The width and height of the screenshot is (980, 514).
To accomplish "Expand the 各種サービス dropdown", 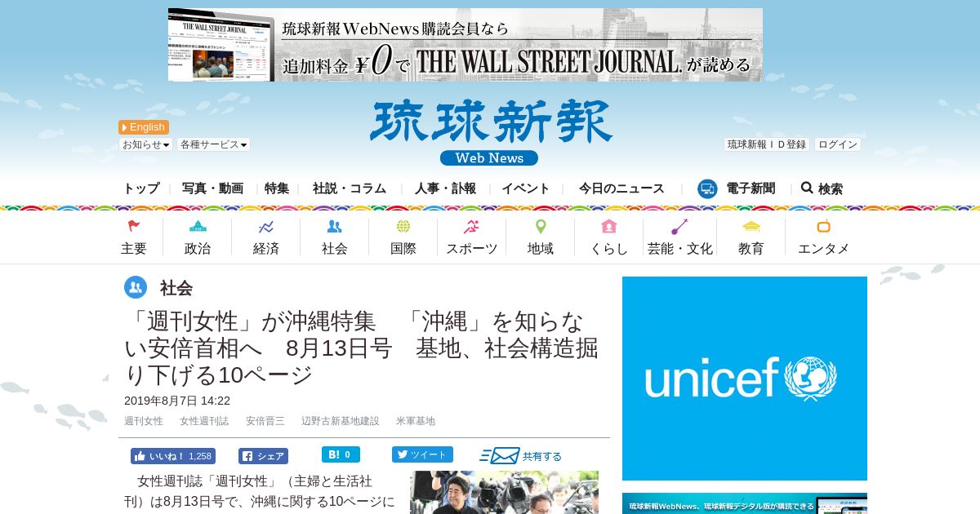I will point(214,144).
